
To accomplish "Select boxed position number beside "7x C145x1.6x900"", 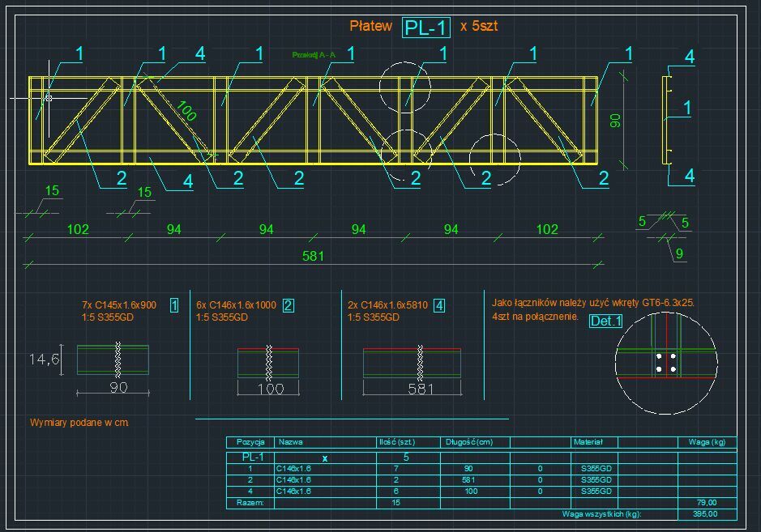I will pos(174,305).
